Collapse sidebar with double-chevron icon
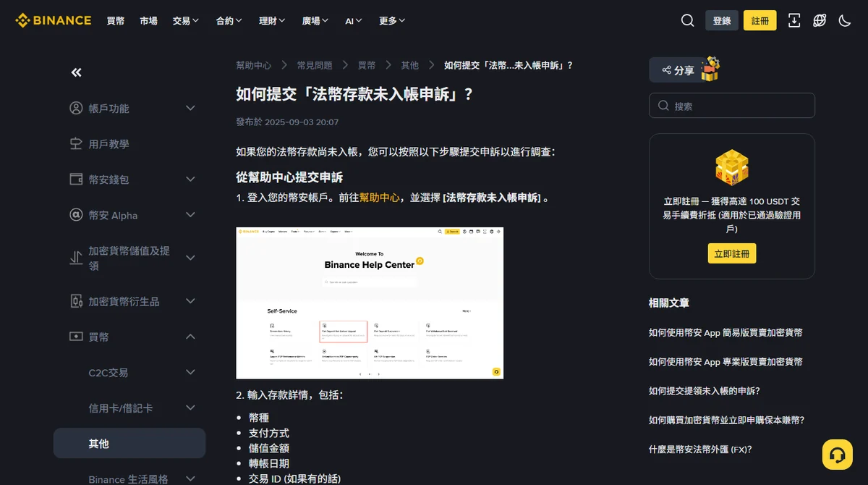 (x=76, y=72)
